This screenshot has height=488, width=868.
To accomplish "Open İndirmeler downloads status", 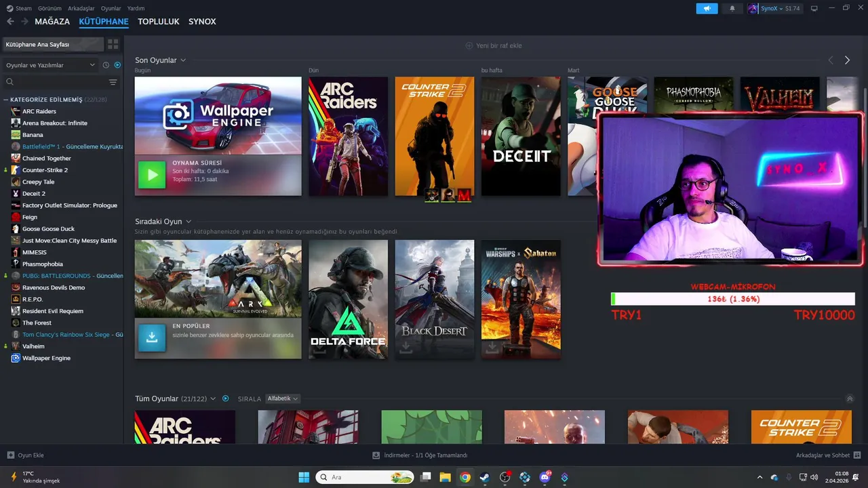I will tap(420, 455).
